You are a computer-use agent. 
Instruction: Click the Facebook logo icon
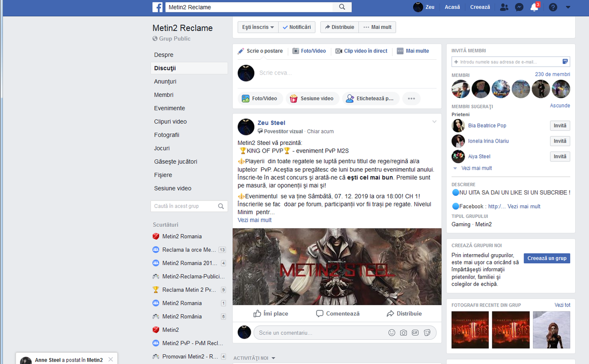point(157,7)
